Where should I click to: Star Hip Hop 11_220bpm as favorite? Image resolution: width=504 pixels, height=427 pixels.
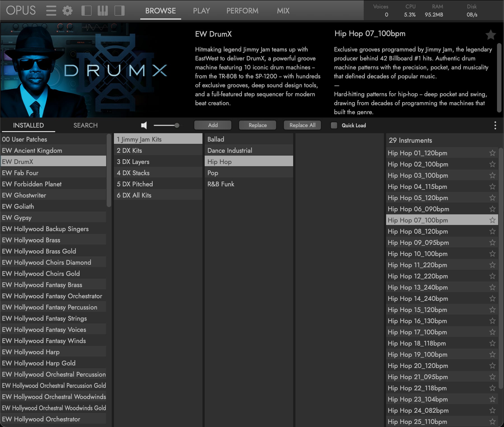click(492, 265)
